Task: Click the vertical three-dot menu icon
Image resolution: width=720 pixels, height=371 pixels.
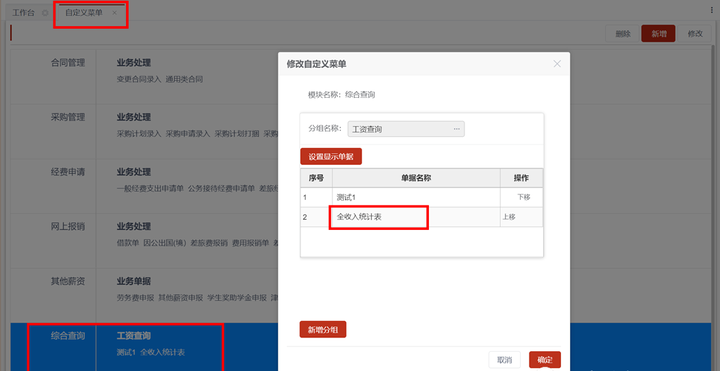Action: [x=712, y=10]
